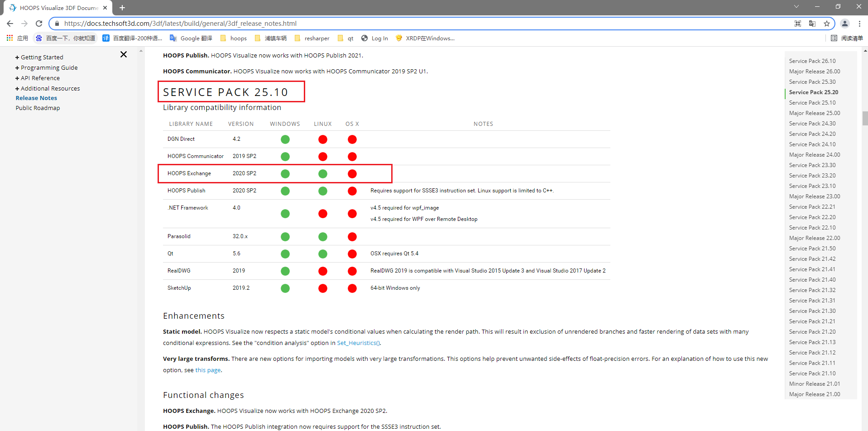Select 'OSX requires Qt 5.4' note

coord(394,254)
